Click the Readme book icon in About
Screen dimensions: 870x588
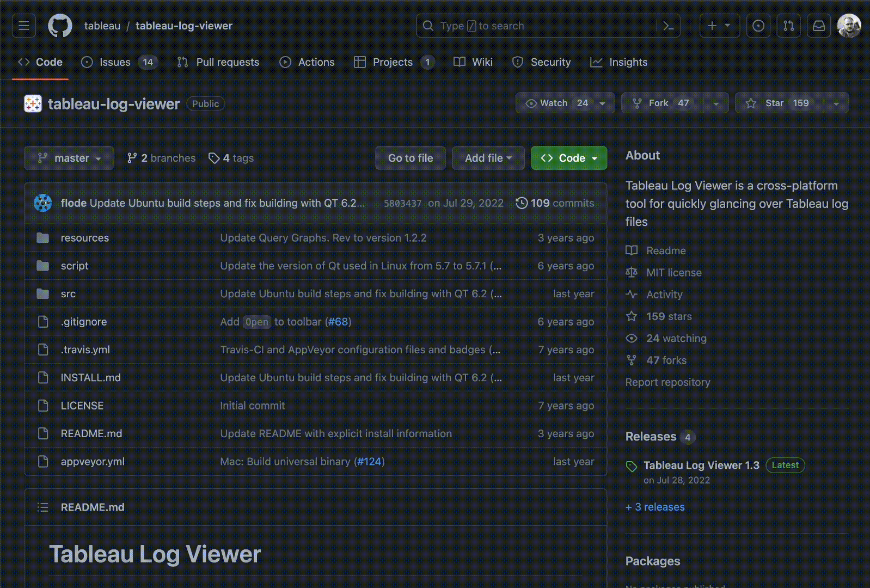[632, 250]
